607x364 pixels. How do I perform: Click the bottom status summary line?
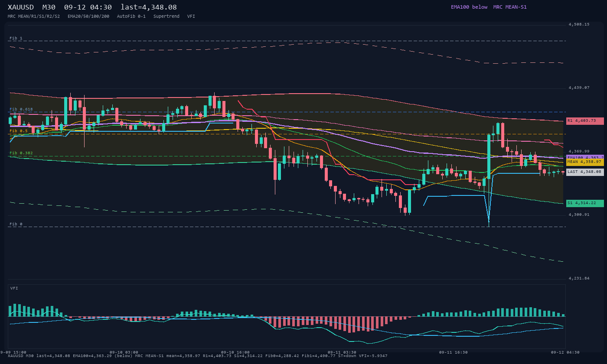pyautogui.click(x=198, y=356)
